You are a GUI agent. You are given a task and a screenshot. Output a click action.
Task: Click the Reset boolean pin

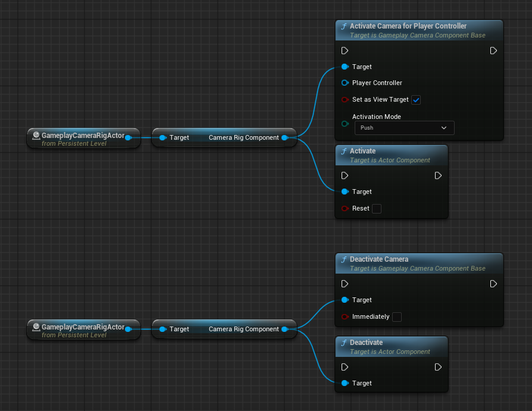(345, 208)
